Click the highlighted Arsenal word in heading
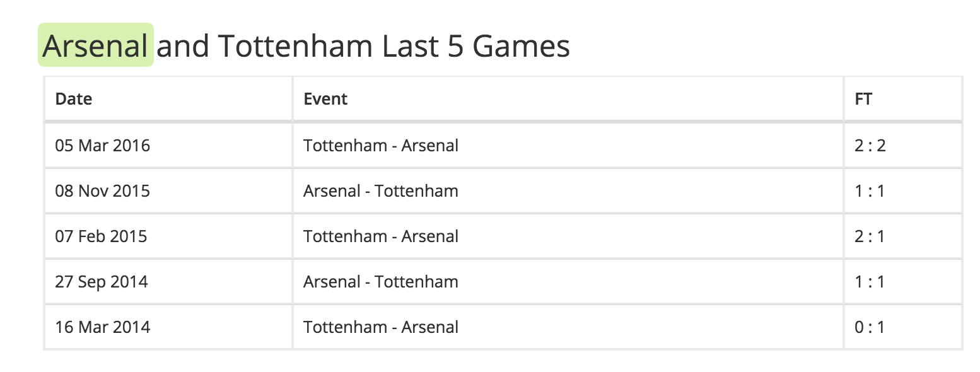Image resolution: width=980 pixels, height=372 pixels. (96, 45)
